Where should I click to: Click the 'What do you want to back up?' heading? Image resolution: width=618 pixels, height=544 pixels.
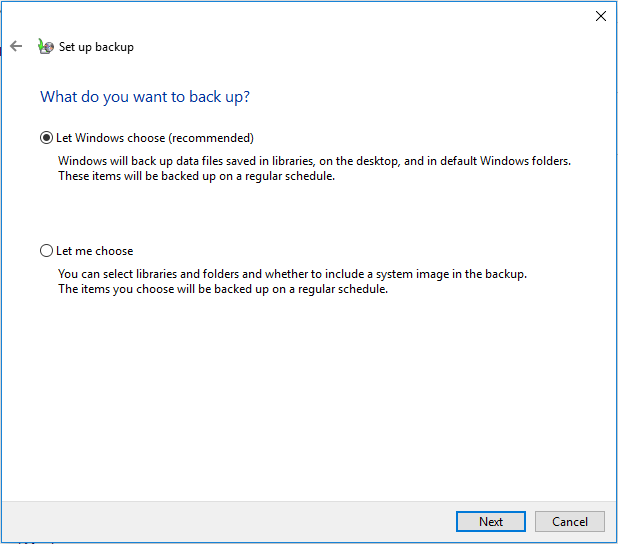[145, 97]
